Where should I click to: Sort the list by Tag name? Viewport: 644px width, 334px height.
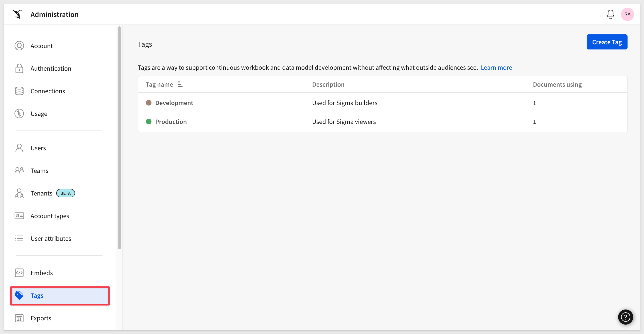tap(179, 85)
